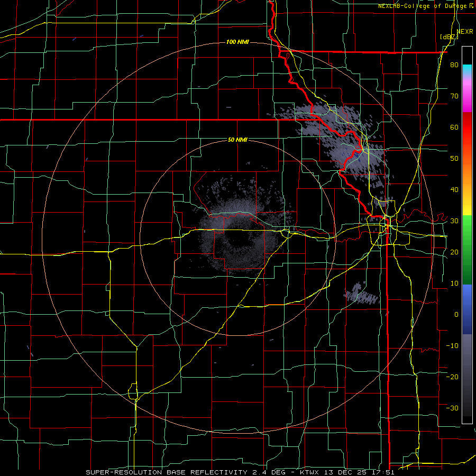This screenshot has width=476, height=476.
Task: Click the "50 NMI" range ring label
Action: (x=237, y=140)
